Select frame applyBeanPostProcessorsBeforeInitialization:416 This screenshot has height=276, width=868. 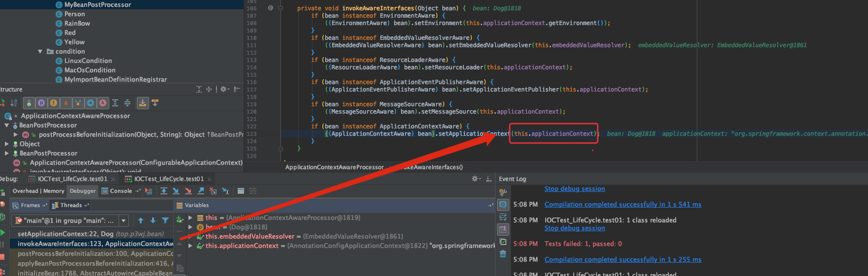[x=91, y=263]
